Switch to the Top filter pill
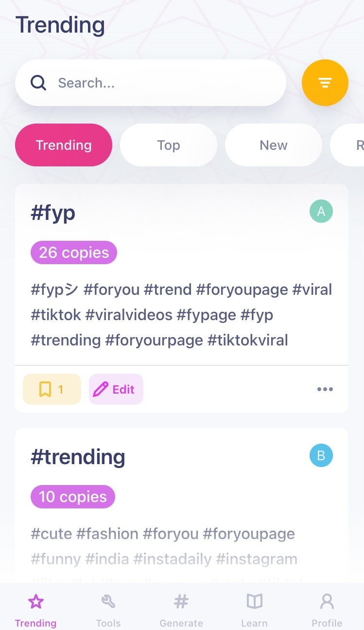Screen dimensions: 364x630 click(x=168, y=145)
